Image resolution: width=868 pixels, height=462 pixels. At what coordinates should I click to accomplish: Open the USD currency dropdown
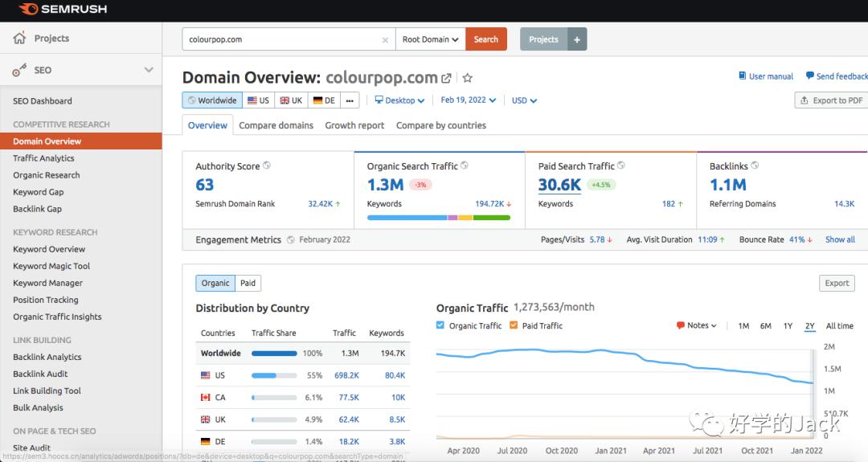524,100
